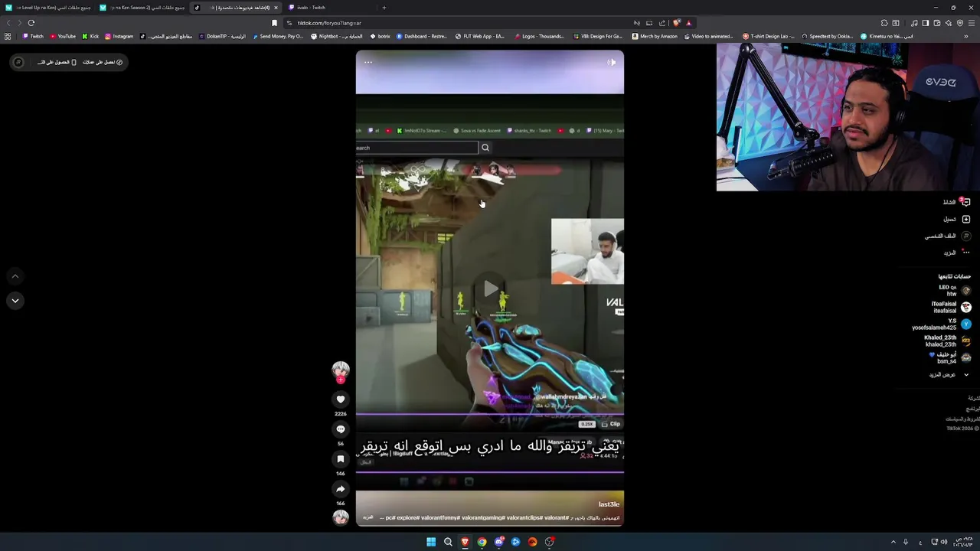Open the Brave Shields lion icon
This screenshot has width=980, height=551.
click(x=677, y=23)
